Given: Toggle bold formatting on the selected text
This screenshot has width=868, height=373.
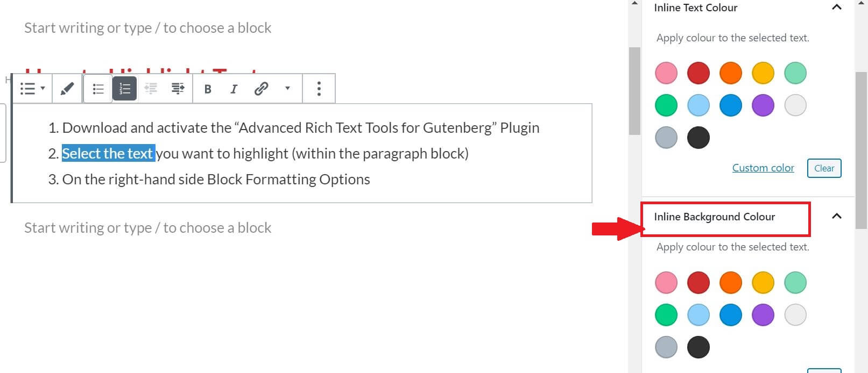Looking at the screenshot, I should pos(208,88).
